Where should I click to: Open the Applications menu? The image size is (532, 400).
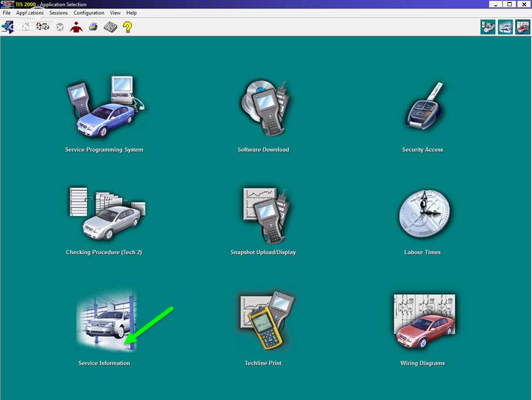coord(30,13)
